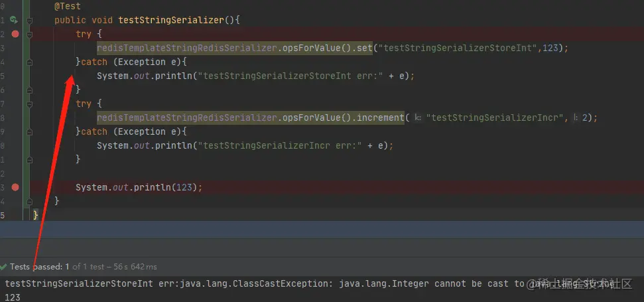The width and height of the screenshot is (644, 302).
Task: Click redisTemplateStringRedisSerializer on the set line
Action: (187, 48)
